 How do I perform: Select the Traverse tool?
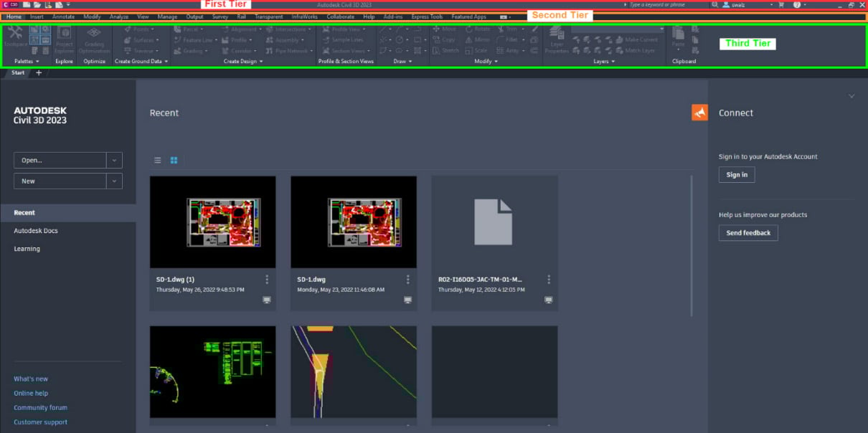(142, 51)
